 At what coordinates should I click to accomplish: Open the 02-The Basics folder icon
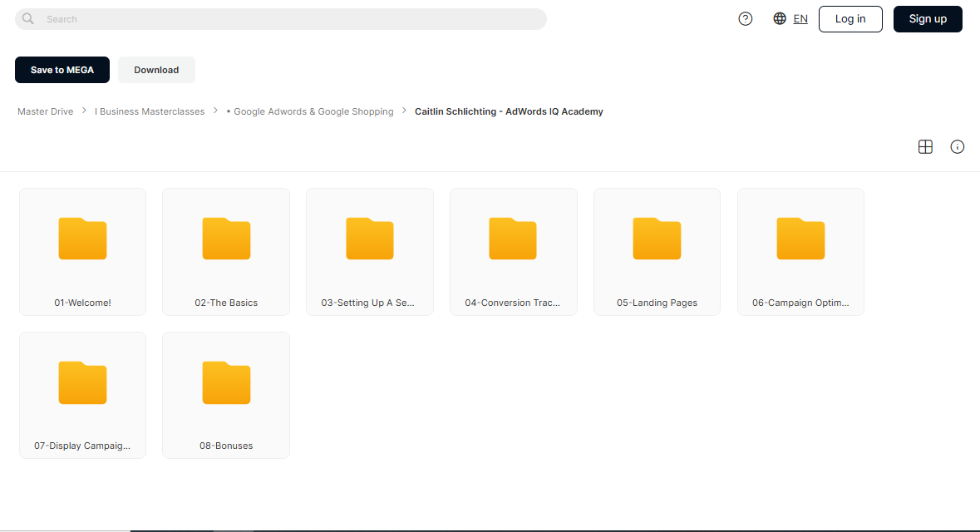[226, 239]
